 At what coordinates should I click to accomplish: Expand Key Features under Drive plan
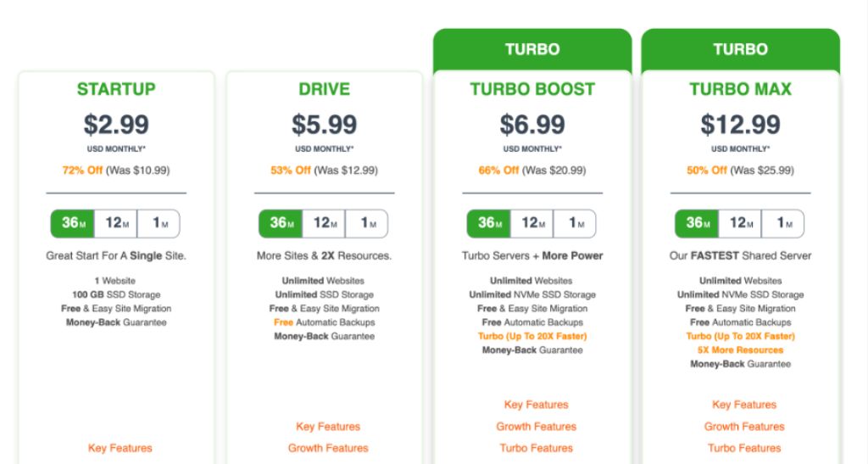328,427
